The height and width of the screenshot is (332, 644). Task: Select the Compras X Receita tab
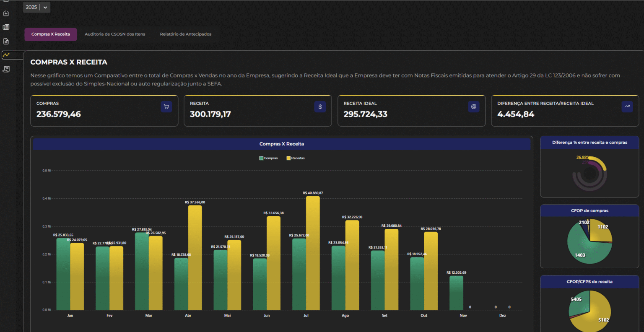(50, 34)
